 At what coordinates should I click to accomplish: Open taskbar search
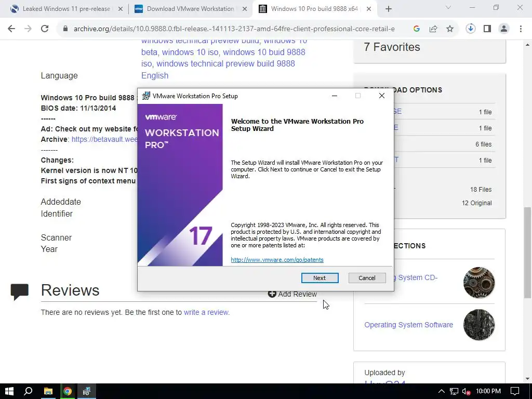(x=29, y=391)
